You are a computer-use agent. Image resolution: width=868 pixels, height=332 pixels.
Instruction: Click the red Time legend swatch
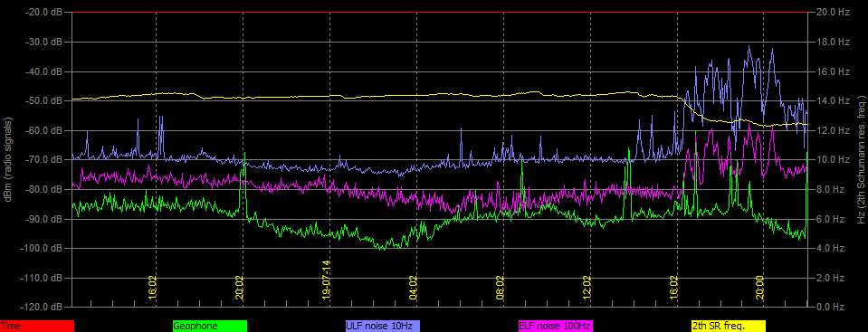36,326
